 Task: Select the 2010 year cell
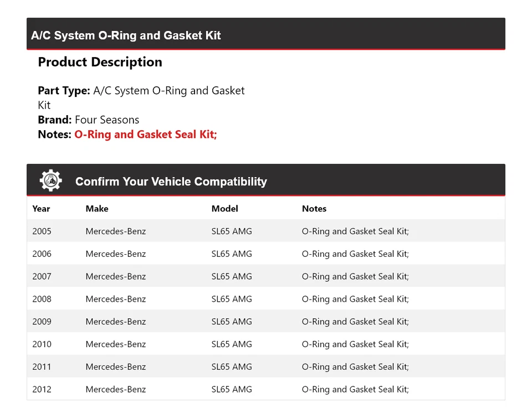(x=42, y=344)
